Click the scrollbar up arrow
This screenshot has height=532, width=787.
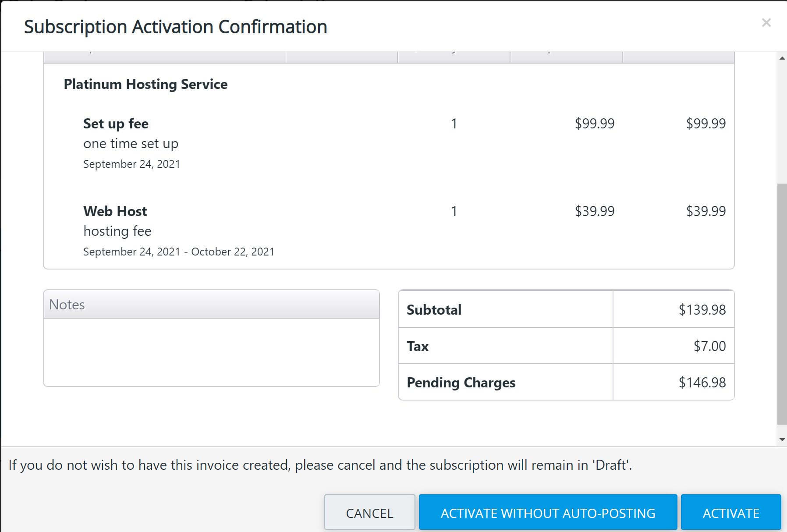(x=782, y=58)
